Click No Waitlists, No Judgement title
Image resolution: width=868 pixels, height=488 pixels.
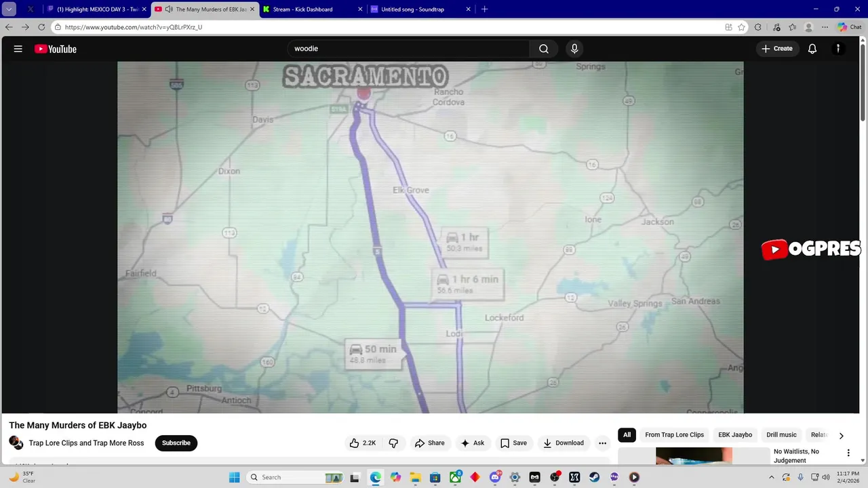(797, 456)
